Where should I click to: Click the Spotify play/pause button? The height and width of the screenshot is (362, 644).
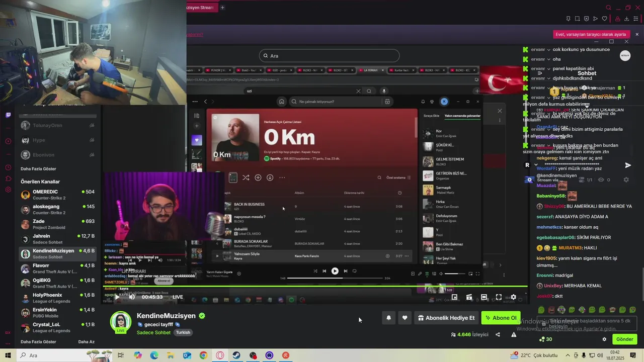(335, 271)
